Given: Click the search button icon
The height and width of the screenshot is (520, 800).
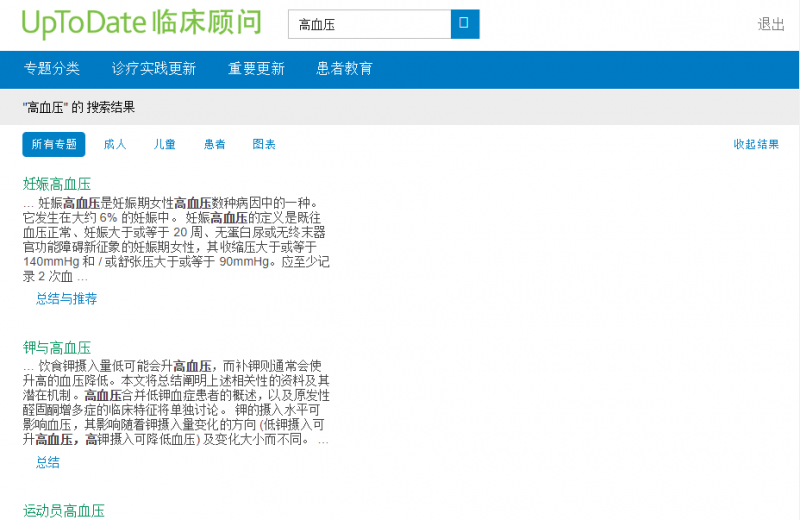Looking at the screenshot, I should (465, 24).
